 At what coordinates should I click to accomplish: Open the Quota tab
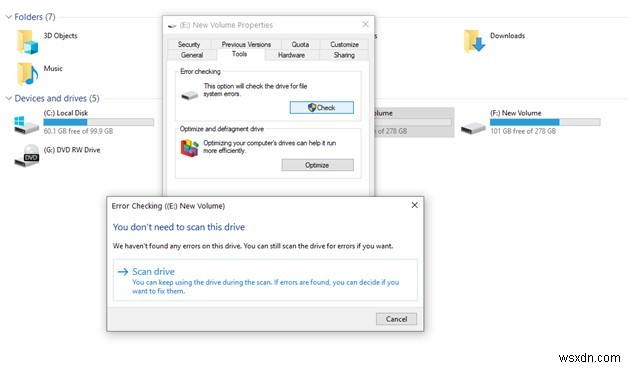(x=300, y=44)
